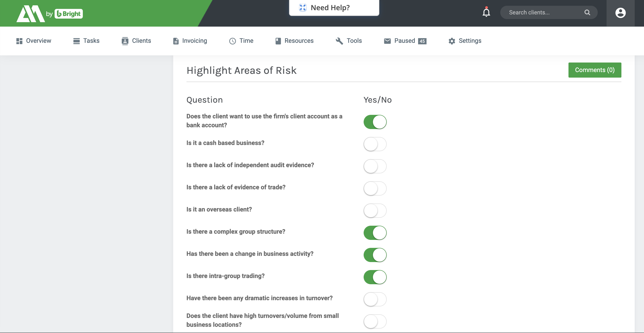Screen dimensions: 644x333
Task: Disable the firm's client account toggle
Action: pos(375,122)
